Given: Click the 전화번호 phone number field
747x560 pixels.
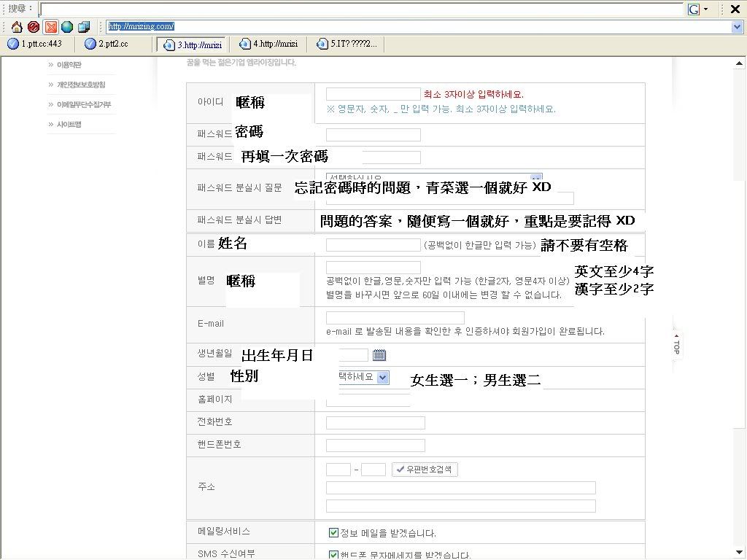Looking at the screenshot, I should [375, 423].
